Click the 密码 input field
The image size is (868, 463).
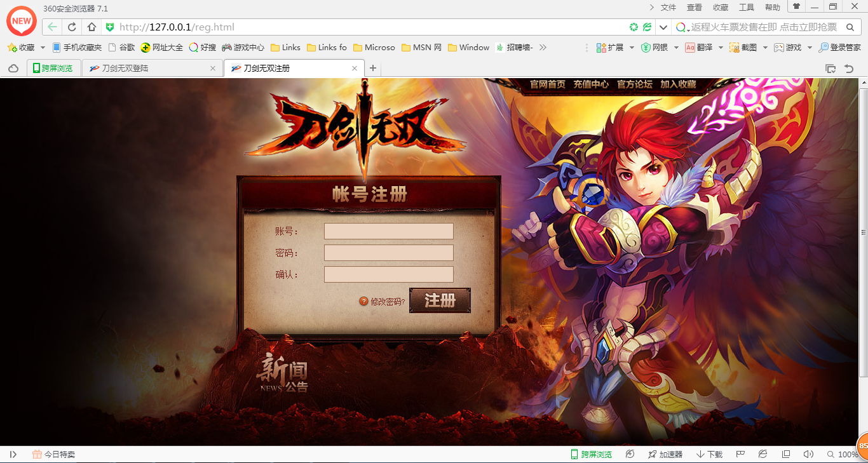[389, 253]
